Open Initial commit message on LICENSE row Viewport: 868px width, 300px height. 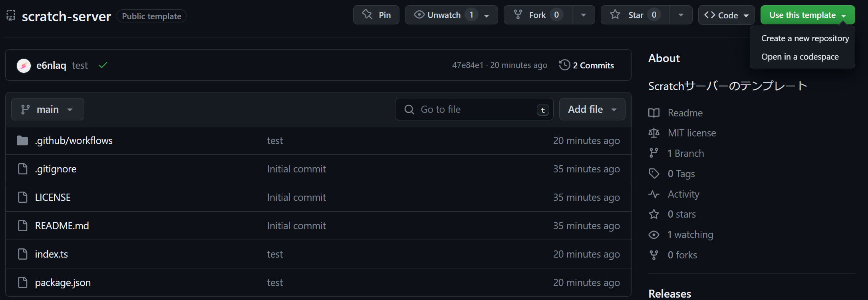[296, 197]
